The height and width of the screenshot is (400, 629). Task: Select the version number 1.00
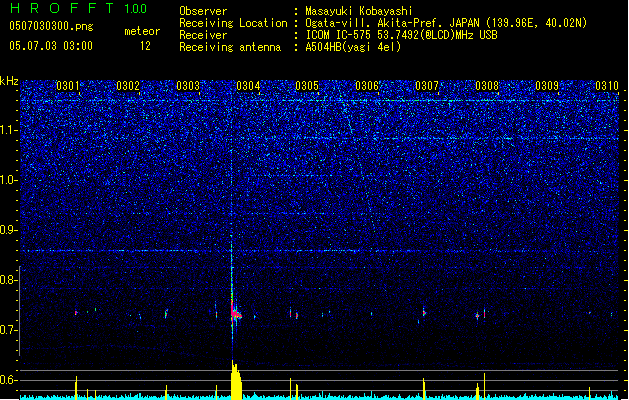(x=136, y=9)
